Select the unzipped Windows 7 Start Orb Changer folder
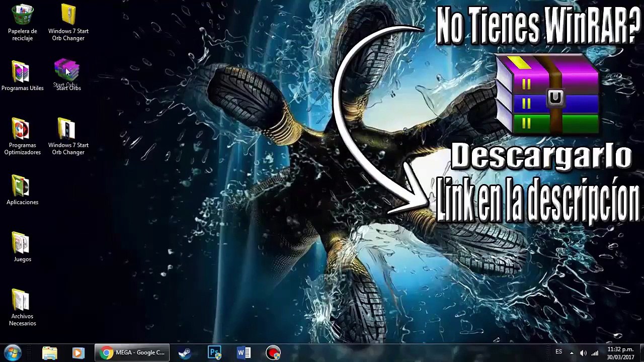The height and width of the screenshot is (362, 644). coord(68,137)
